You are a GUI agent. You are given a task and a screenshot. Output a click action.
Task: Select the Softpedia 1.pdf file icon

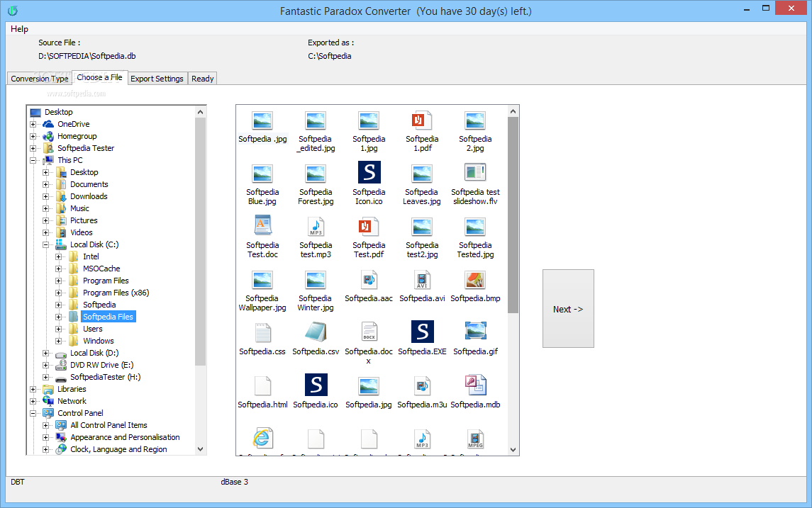coord(421,120)
